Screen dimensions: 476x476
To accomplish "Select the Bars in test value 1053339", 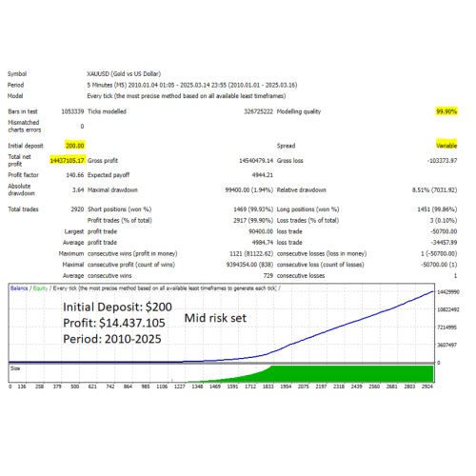I will tap(72, 111).
